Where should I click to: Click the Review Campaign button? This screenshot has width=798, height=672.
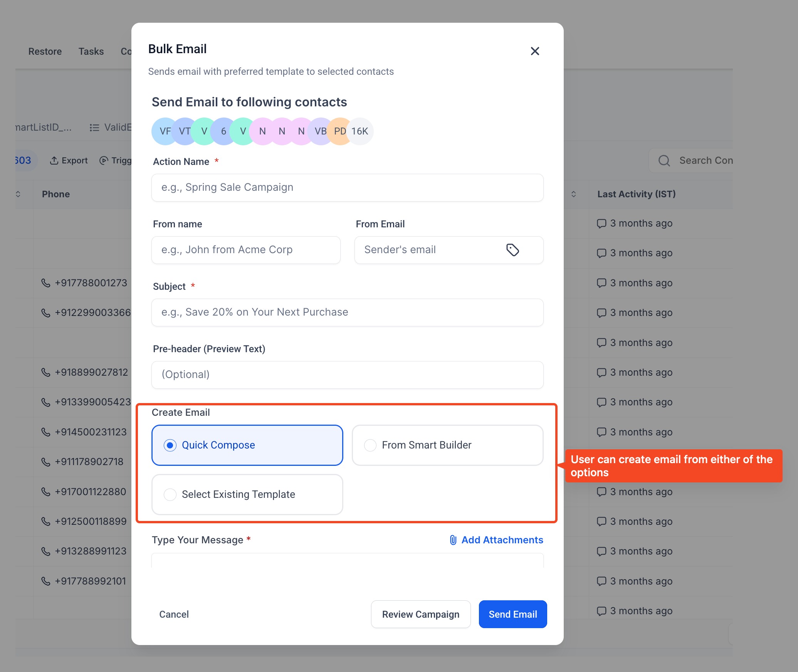(x=420, y=614)
